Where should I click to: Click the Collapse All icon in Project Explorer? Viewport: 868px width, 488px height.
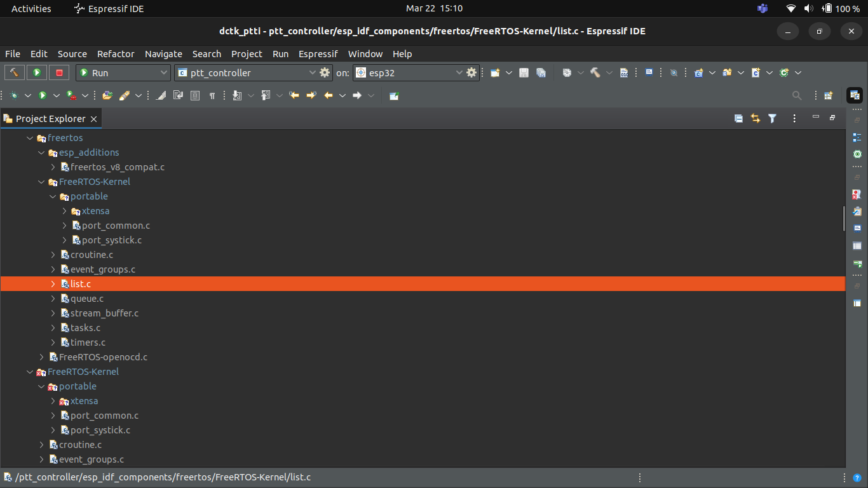point(738,118)
